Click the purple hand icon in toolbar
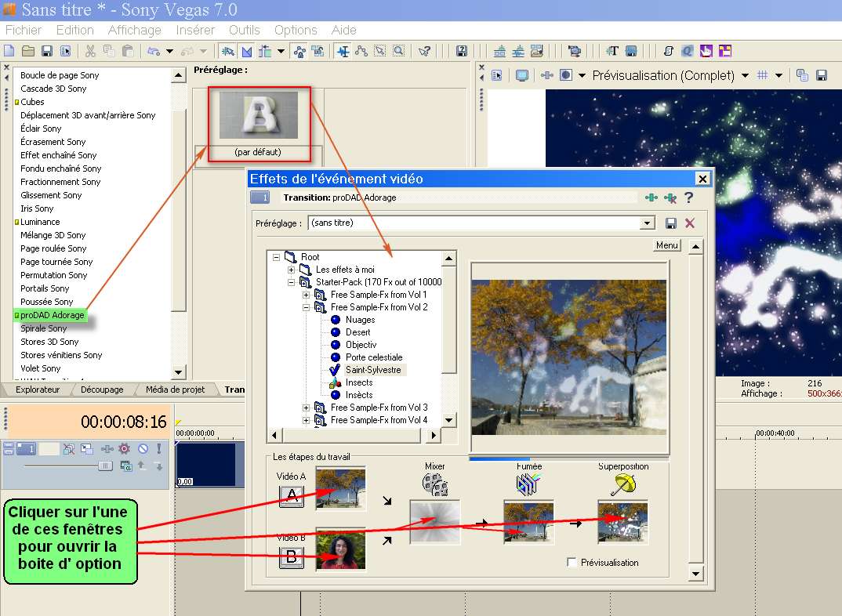This screenshot has height=616, width=842. (706, 51)
